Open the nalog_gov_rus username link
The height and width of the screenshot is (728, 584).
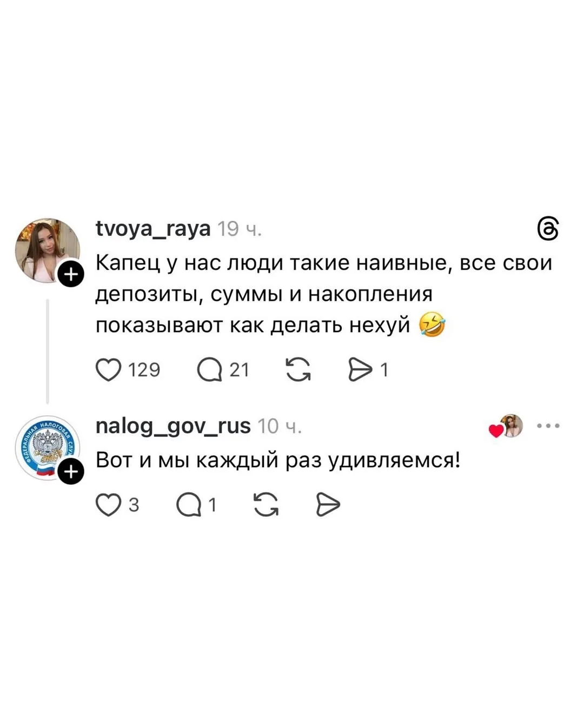pyautogui.click(x=173, y=426)
